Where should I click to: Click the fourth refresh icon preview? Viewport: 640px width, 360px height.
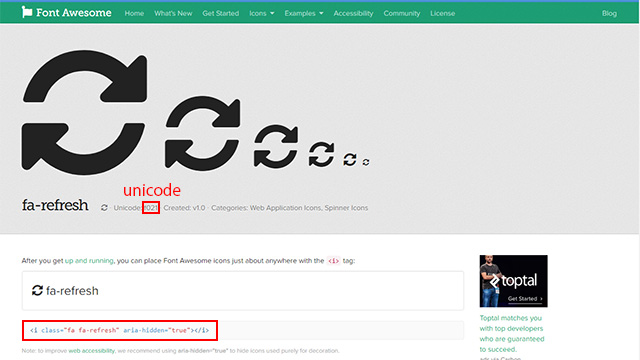point(321,154)
